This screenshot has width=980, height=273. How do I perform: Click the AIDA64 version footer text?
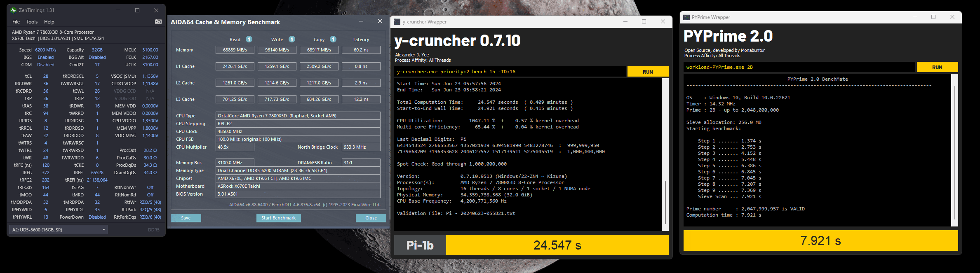point(305,205)
